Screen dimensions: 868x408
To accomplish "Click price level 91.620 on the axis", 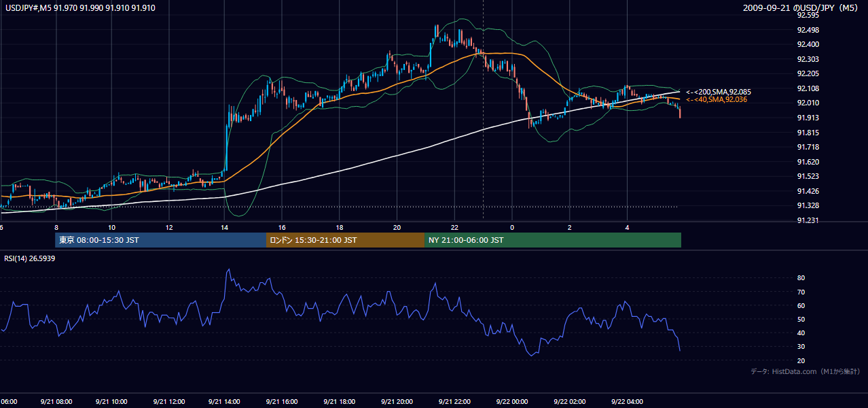I will click(x=808, y=162).
